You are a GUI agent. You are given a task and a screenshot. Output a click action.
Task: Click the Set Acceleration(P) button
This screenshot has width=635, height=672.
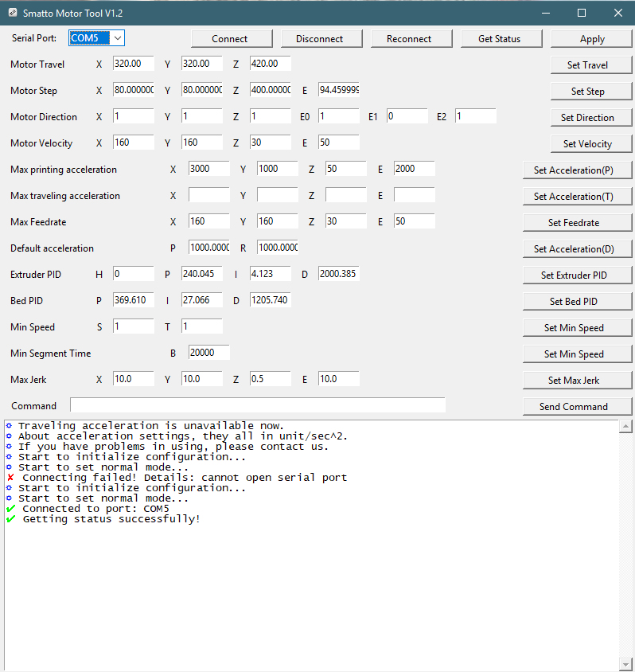(x=577, y=170)
